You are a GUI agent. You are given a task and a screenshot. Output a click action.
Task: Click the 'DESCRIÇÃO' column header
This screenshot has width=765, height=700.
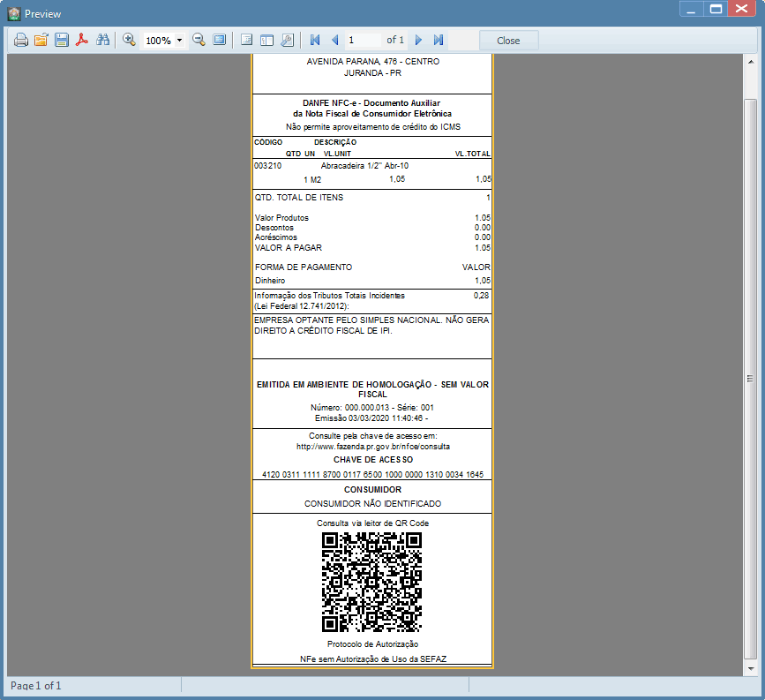335,142
